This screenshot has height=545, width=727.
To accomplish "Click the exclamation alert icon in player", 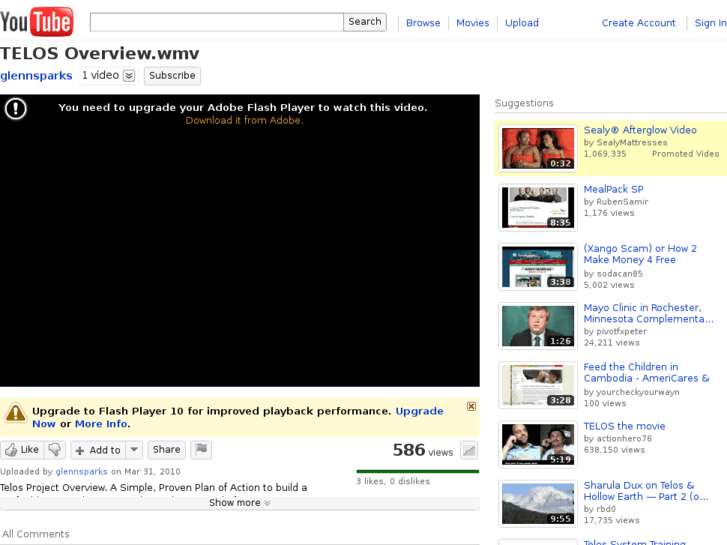I will 16,109.
